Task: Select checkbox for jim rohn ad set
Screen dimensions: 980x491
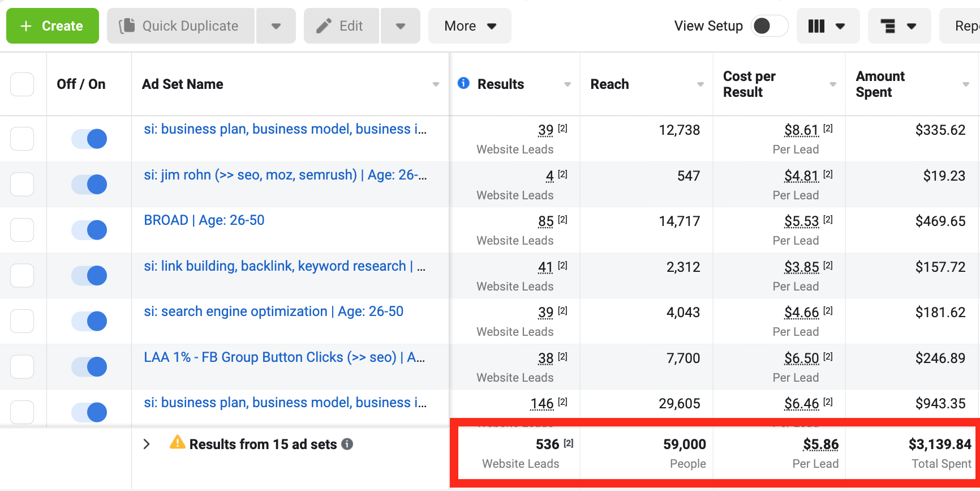Action: (x=22, y=185)
